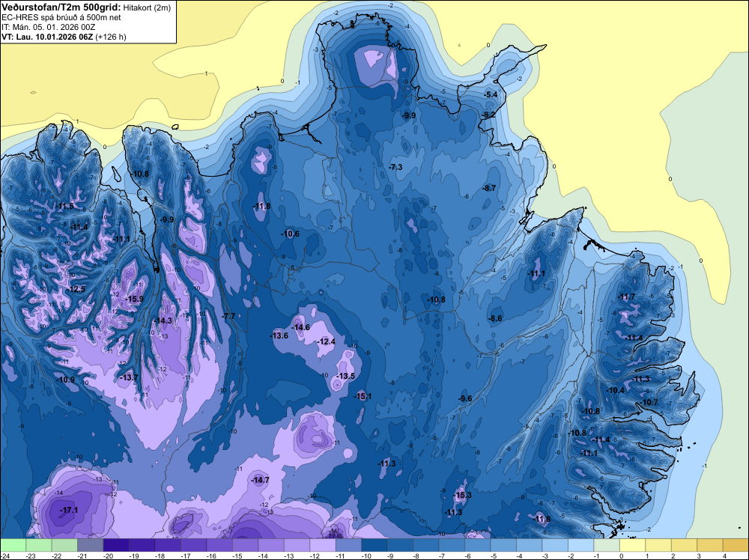Click the -8.2 temperature label
749x560 pixels.
[x=488, y=115]
